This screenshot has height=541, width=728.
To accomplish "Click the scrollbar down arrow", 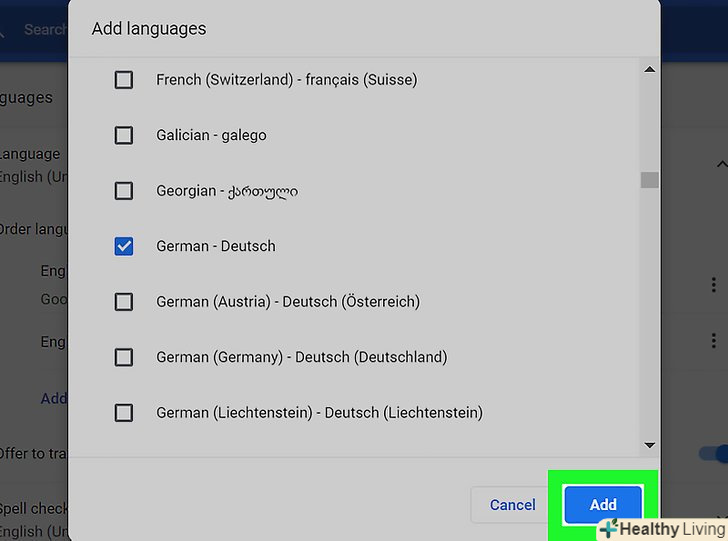I will pyautogui.click(x=650, y=444).
